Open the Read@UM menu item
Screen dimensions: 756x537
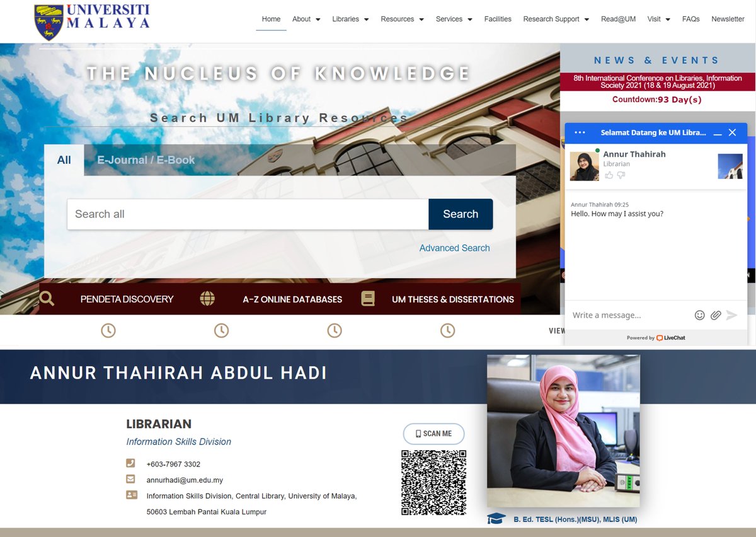click(618, 19)
